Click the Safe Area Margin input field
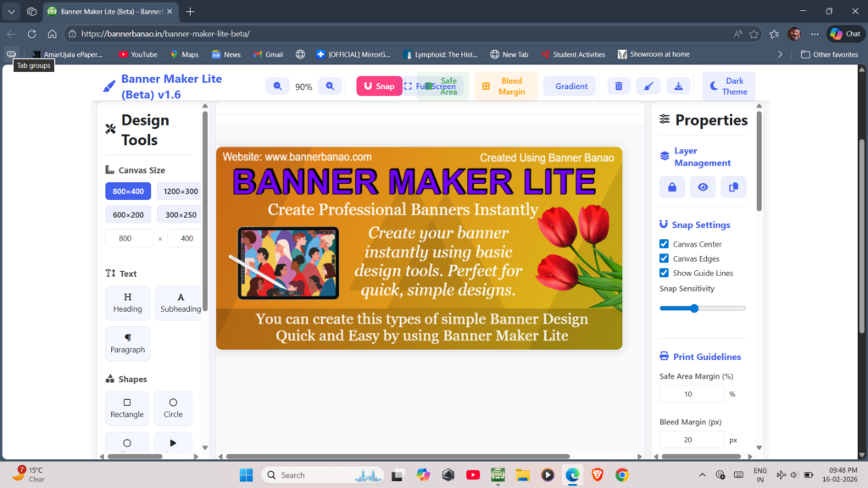 pyautogui.click(x=692, y=394)
